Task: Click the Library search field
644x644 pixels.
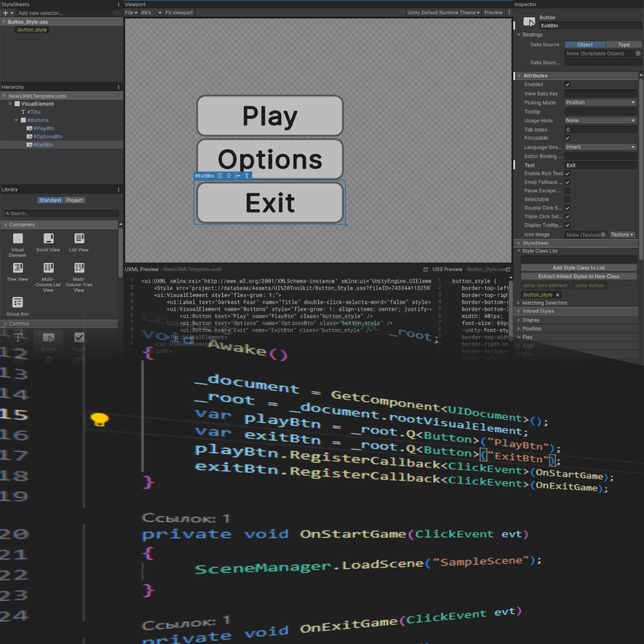Action: tap(61, 213)
